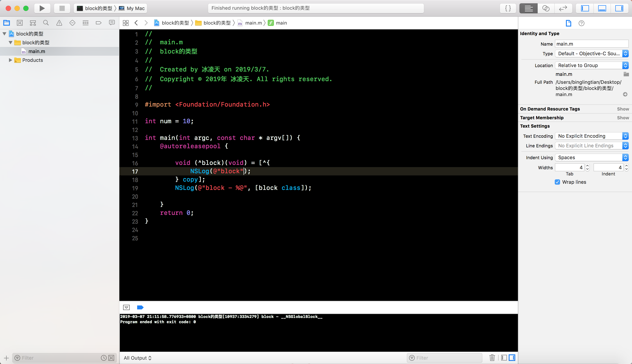Open the Issue navigator warning icon
The image size is (632, 364).
[x=59, y=23]
